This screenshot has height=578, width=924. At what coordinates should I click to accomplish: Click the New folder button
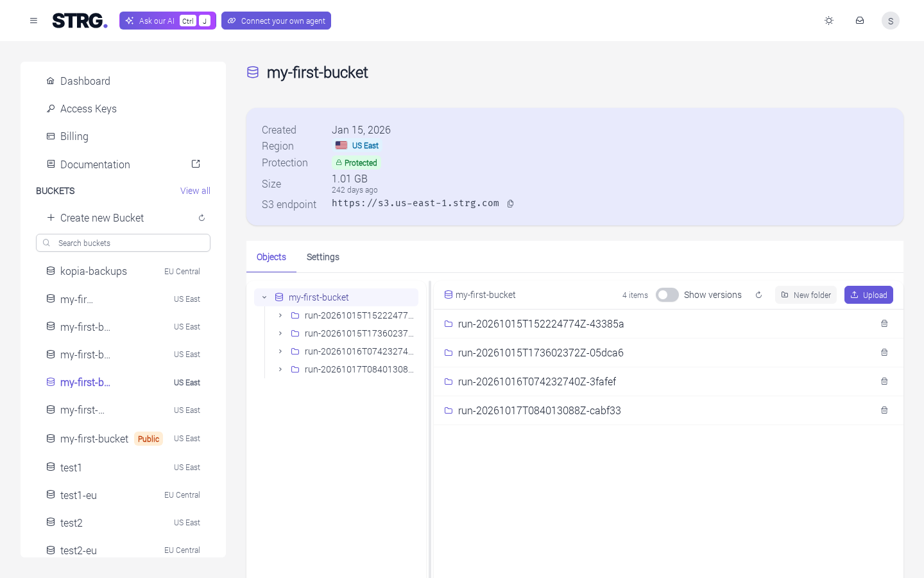(806, 295)
